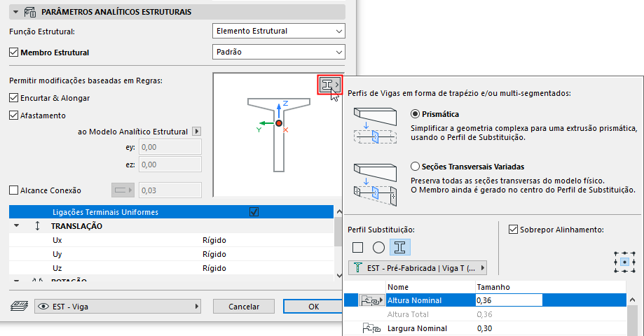Click the Prismática illustration thumbnail
The width and height of the screenshot is (644, 336).
[x=375, y=125]
